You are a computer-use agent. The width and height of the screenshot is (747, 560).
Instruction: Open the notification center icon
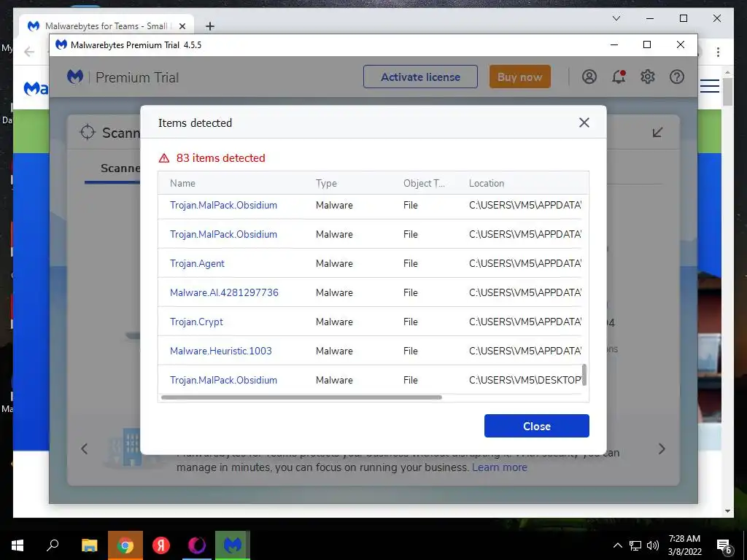724,546
